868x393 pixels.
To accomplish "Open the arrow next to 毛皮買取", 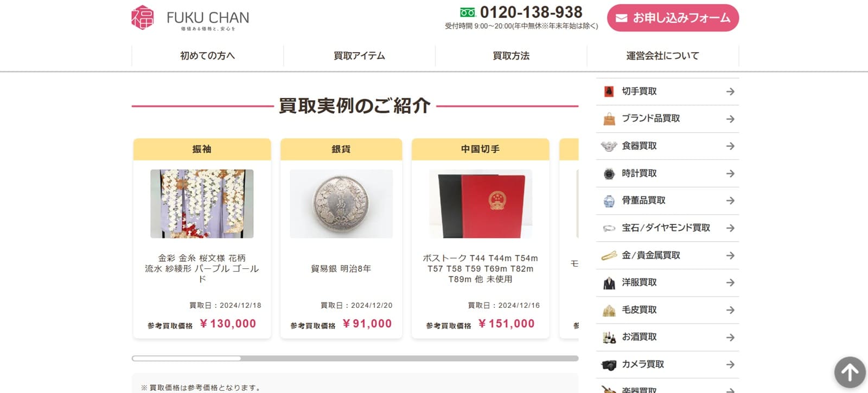I will pyautogui.click(x=730, y=310).
